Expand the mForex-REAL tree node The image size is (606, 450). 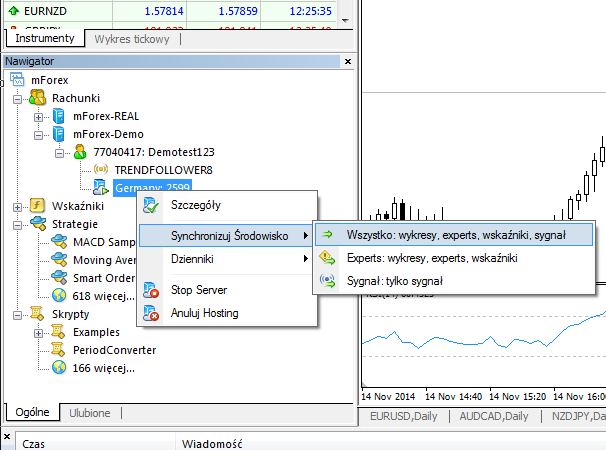[38, 117]
